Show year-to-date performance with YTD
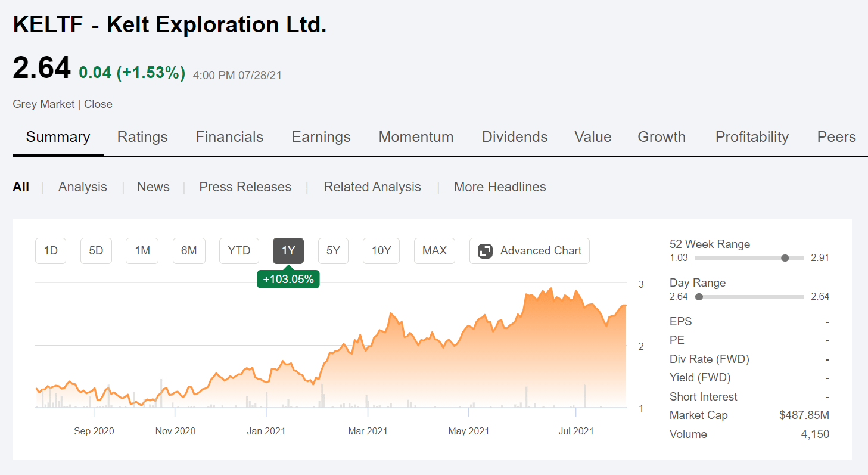Viewport: 868px width, 475px height. coord(239,251)
